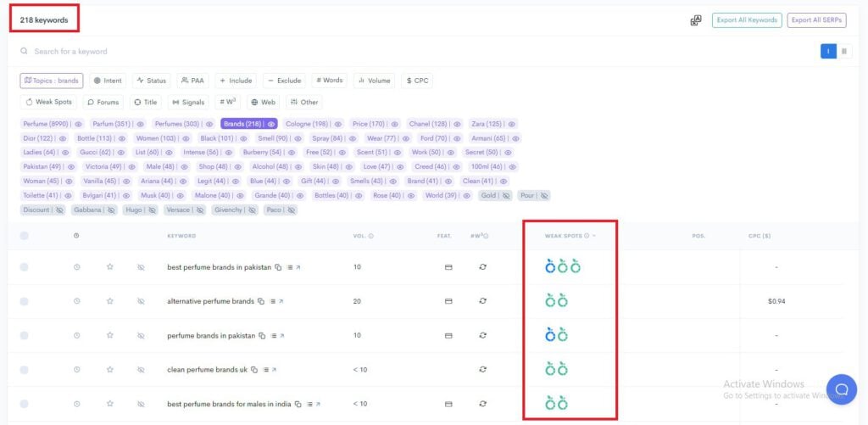Check the 'alternative perfume brands' row
This screenshot has width=868, height=425.
click(24, 301)
